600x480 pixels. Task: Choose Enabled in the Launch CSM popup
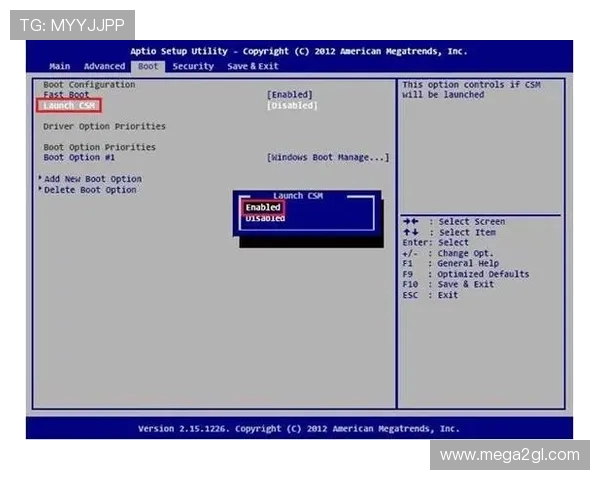263,207
